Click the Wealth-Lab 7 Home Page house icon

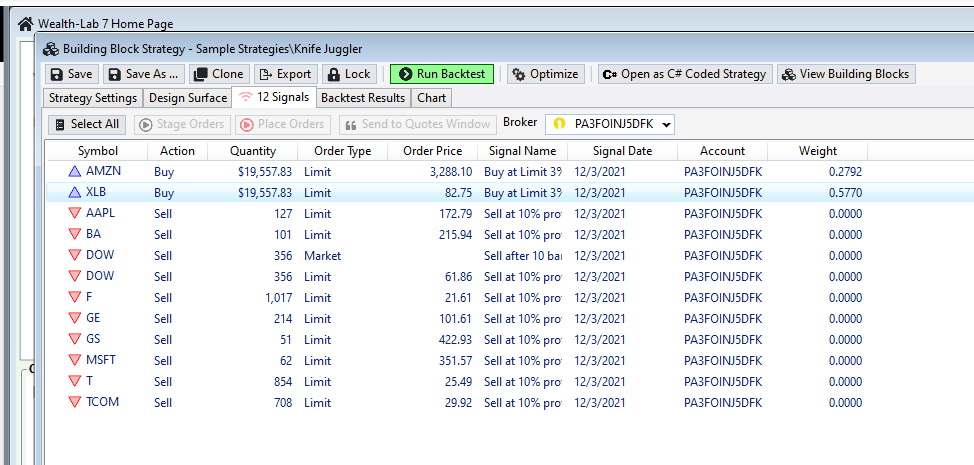click(x=25, y=24)
